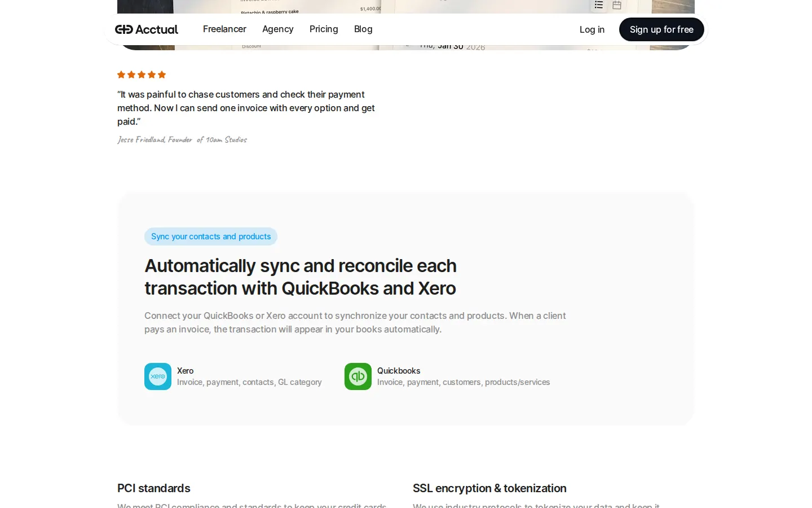Click the 'Jesse Friedland, Founder of 10am Studios' attribution
This screenshot has height=508, width=812.
pyautogui.click(x=182, y=139)
